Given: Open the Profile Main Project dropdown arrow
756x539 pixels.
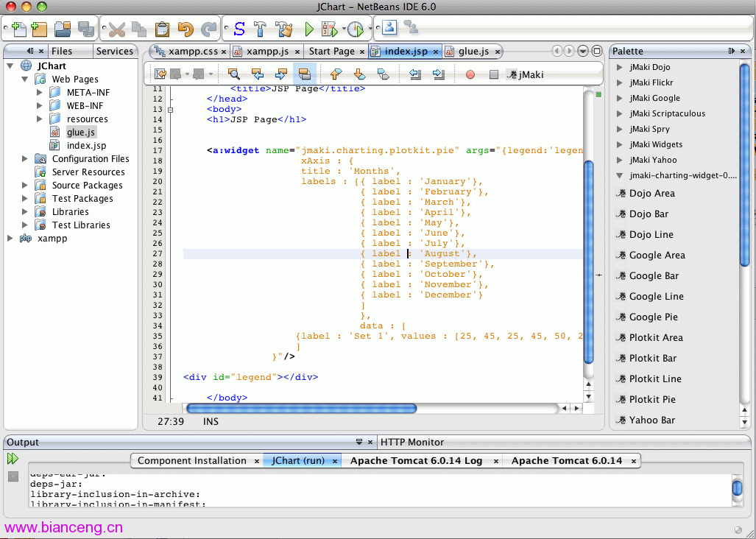Looking at the screenshot, I should (370, 29).
